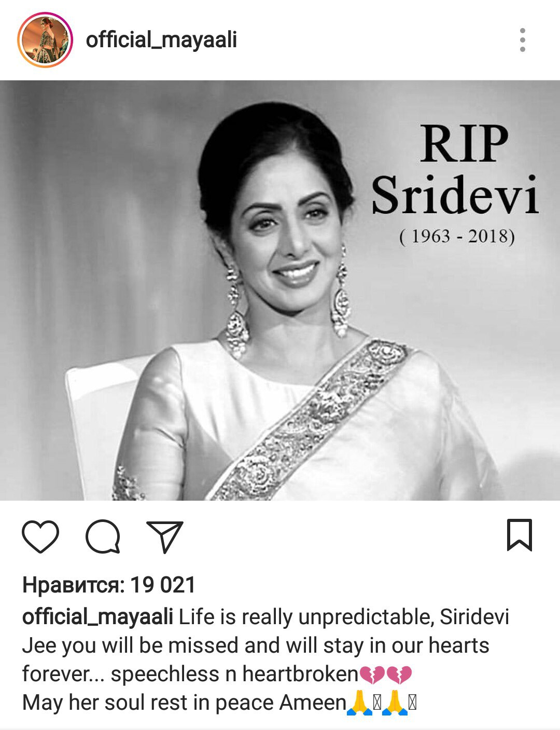The image size is (560, 730).
Task: View the story via the official_mayaali avatar
Action: pyautogui.click(x=45, y=40)
